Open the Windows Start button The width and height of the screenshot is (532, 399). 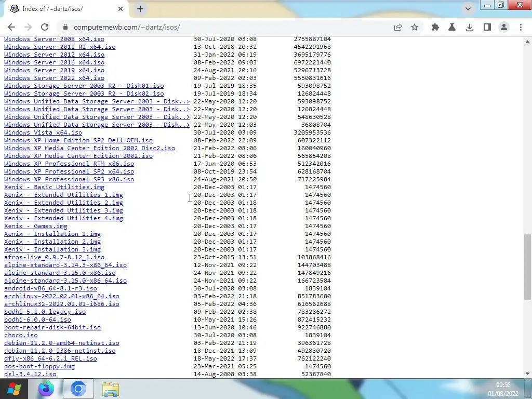(x=14, y=389)
